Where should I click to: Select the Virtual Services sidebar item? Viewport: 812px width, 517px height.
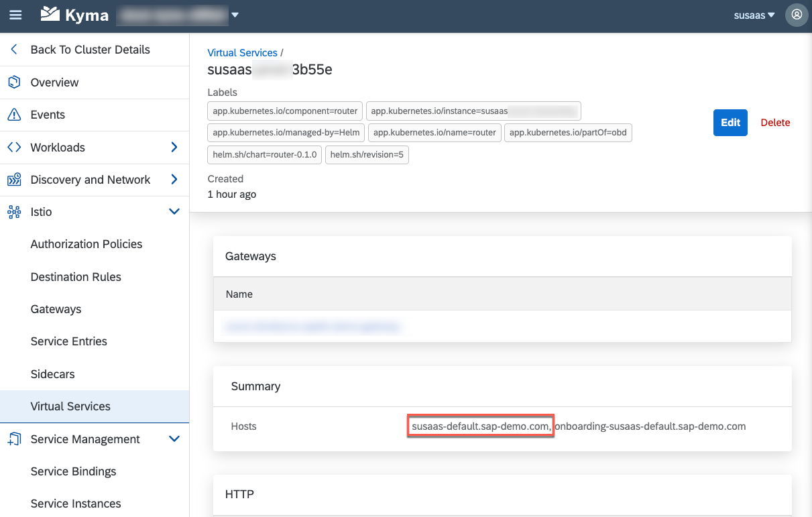[x=95, y=406]
